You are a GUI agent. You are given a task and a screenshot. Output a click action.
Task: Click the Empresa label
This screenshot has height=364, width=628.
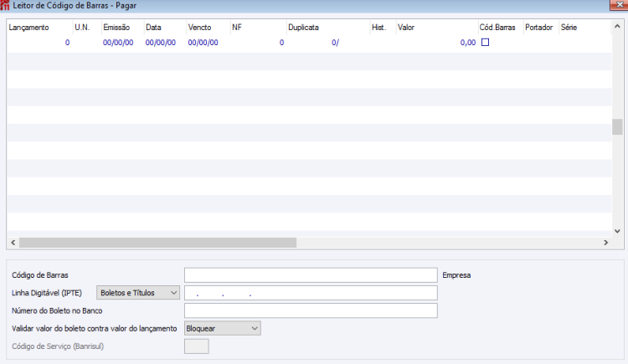pyautogui.click(x=456, y=275)
